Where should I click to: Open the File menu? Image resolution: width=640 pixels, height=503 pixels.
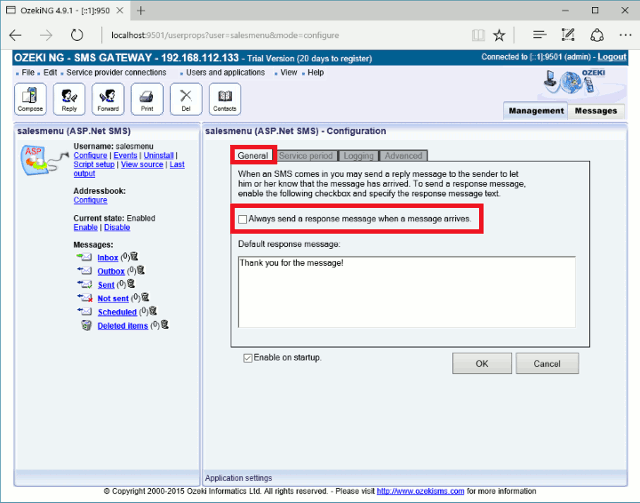(x=28, y=72)
